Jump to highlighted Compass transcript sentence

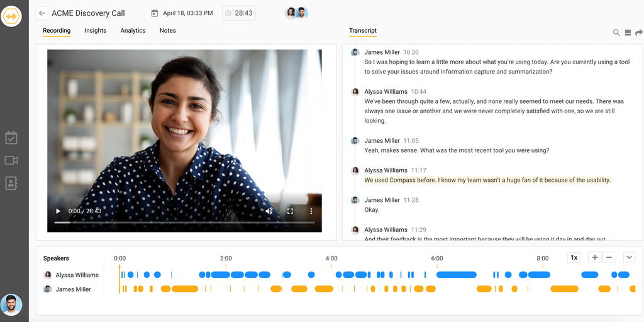click(487, 180)
